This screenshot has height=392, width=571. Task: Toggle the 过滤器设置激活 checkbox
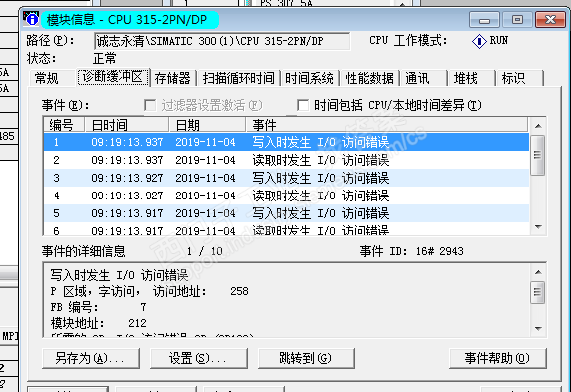click(150, 105)
